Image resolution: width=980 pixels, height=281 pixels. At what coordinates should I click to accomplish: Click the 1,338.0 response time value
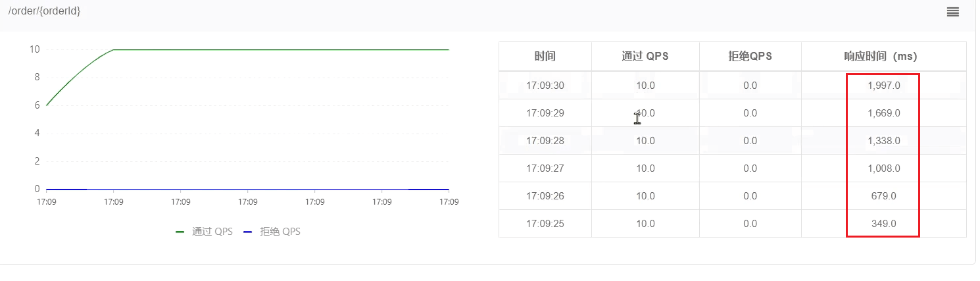(x=883, y=141)
